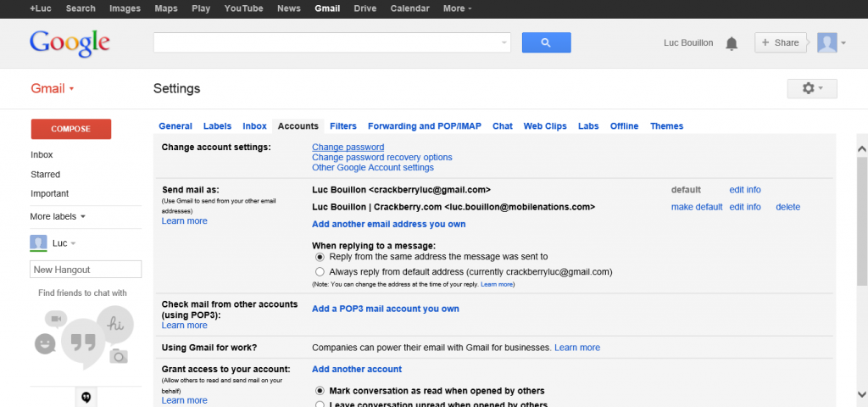The image size is (868, 407).
Task: Delete the mobilenations send-as address
Action: point(787,207)
